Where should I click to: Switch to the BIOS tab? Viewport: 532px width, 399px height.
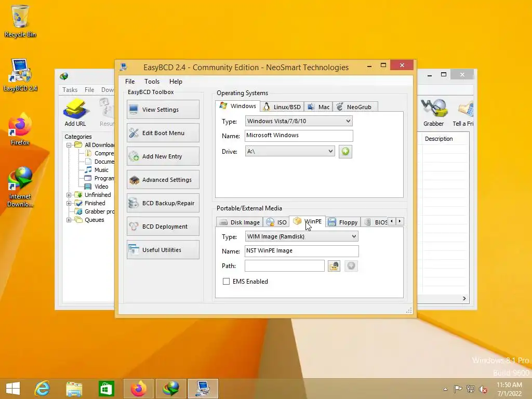[x=375, y=222]
